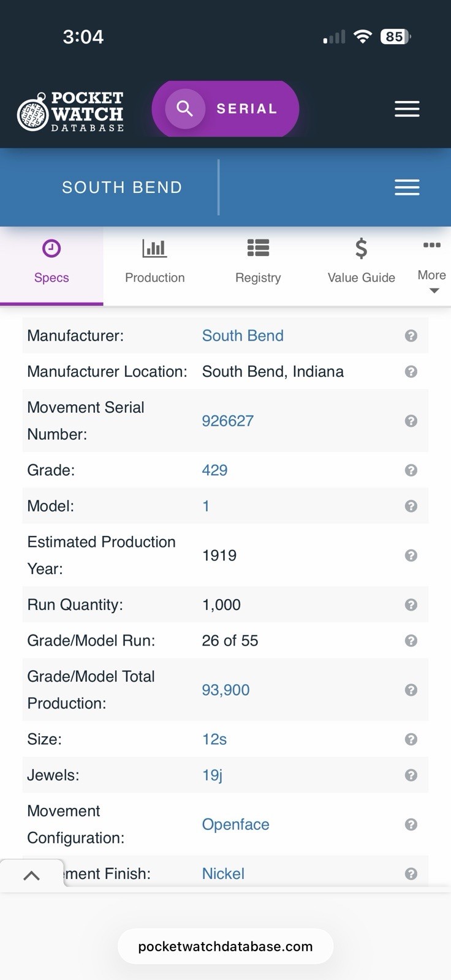
Task: Open the South Bend bar hamburger menu
Action: (x=407, y=187)
